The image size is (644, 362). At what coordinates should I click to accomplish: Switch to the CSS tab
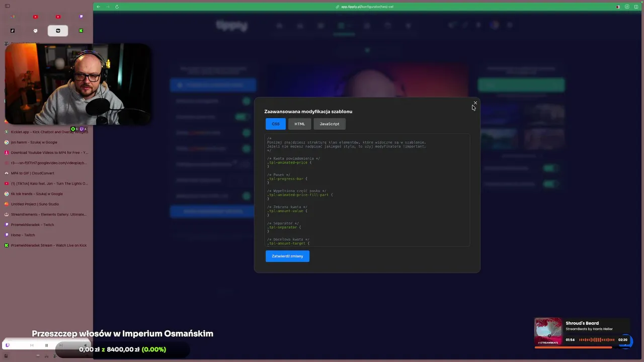pyautogui.click(x=276, y=124)
